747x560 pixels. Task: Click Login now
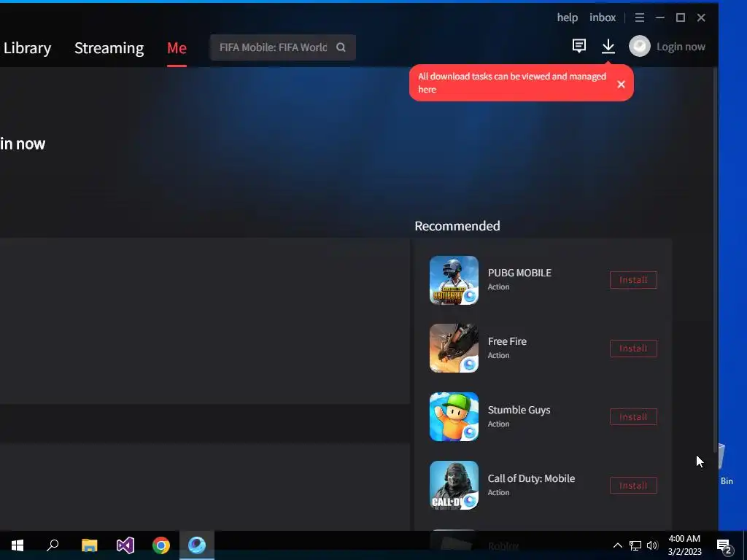pos(681,47)
